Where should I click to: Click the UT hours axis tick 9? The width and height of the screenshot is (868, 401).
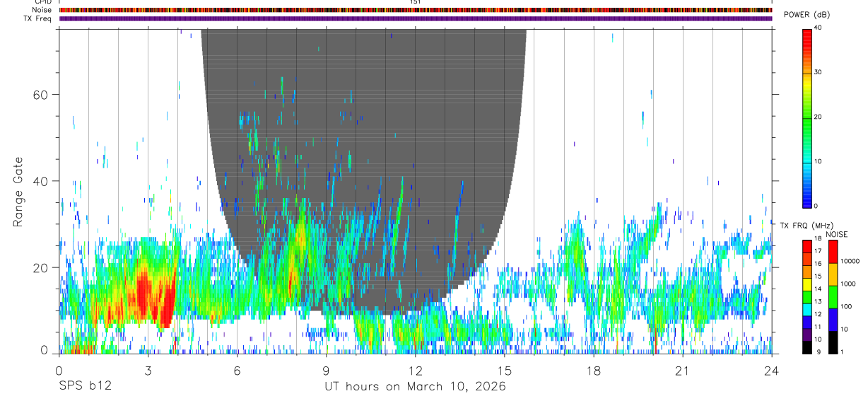click(x=326, y=371)
